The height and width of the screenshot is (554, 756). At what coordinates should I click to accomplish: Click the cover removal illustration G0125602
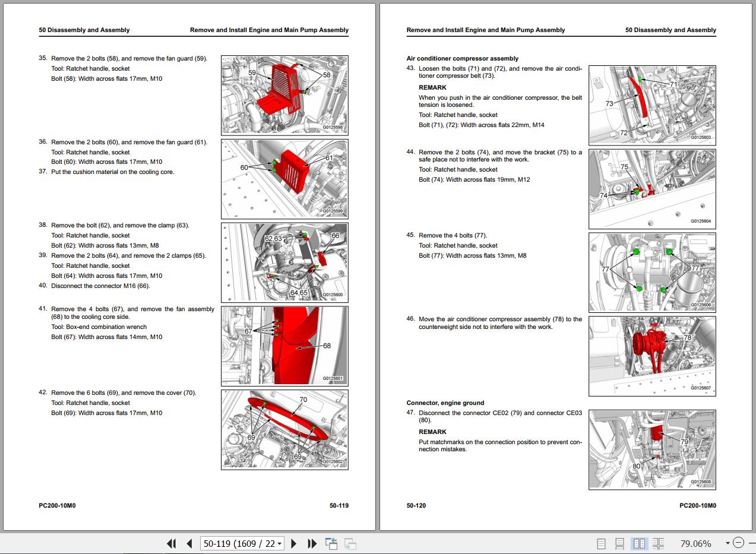pos(284,429)
